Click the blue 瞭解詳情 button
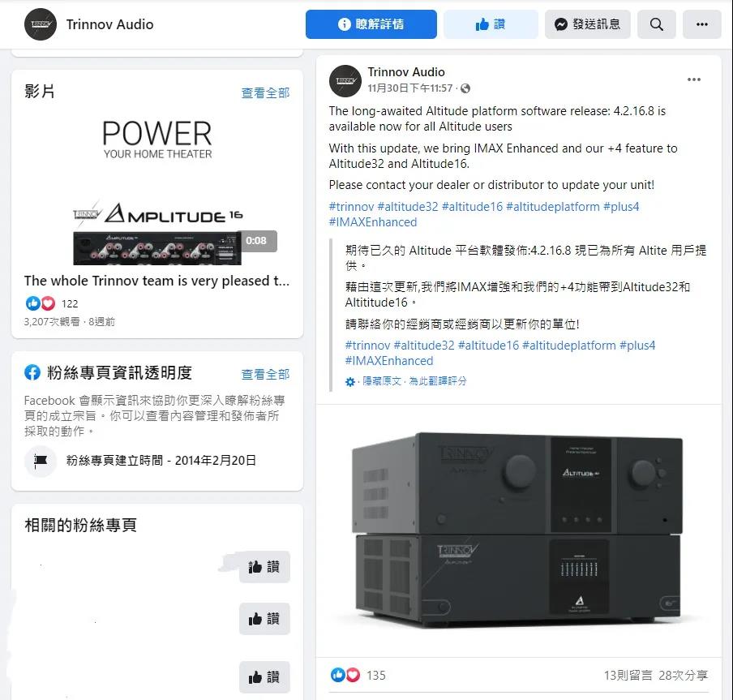Image resolution: width=733 pixels, height=700 pixels. 371,24
